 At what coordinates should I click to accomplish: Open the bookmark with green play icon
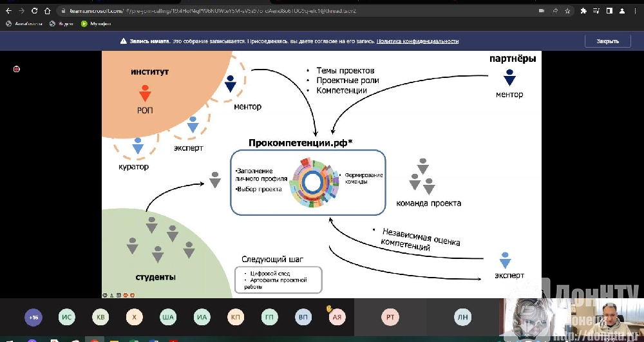coord(96,24)
